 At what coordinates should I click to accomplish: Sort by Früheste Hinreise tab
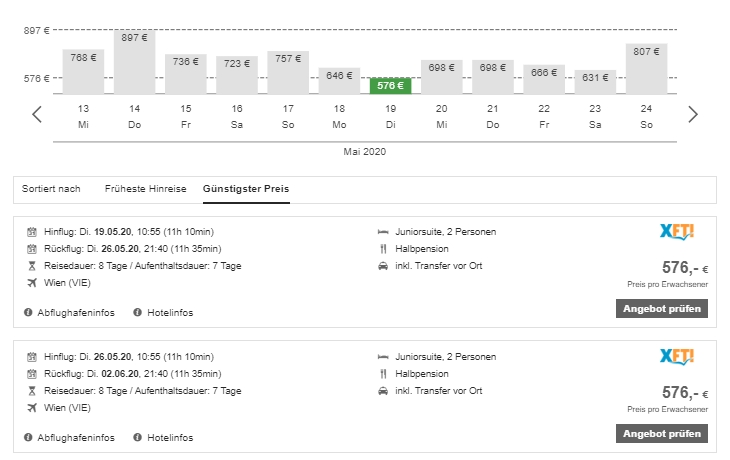[145, 188]
